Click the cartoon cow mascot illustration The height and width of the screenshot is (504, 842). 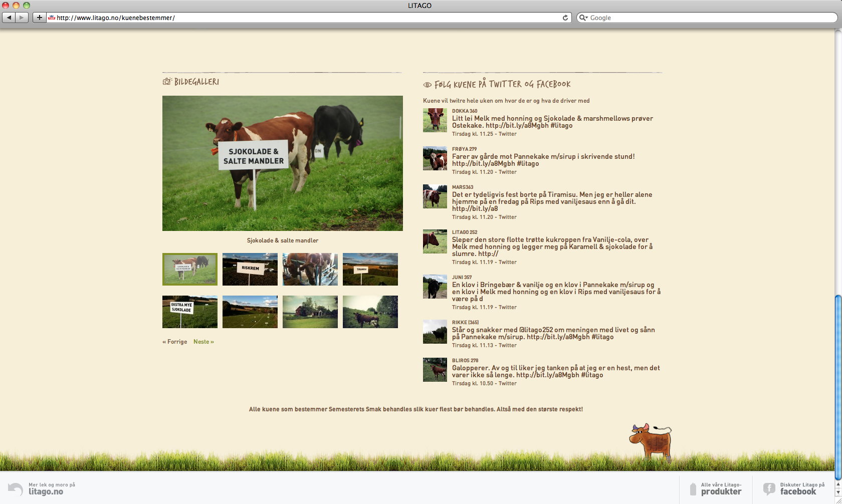click(651, 441)
